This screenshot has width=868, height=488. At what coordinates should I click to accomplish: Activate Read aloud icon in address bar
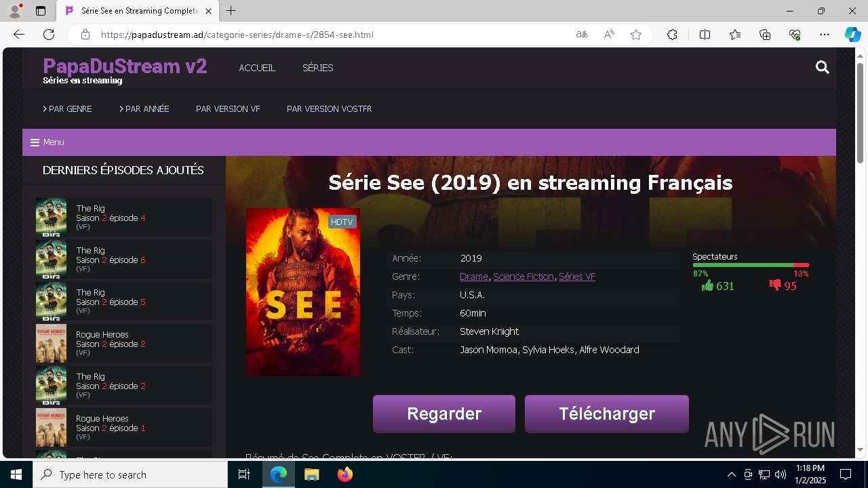tap(609, 35)
